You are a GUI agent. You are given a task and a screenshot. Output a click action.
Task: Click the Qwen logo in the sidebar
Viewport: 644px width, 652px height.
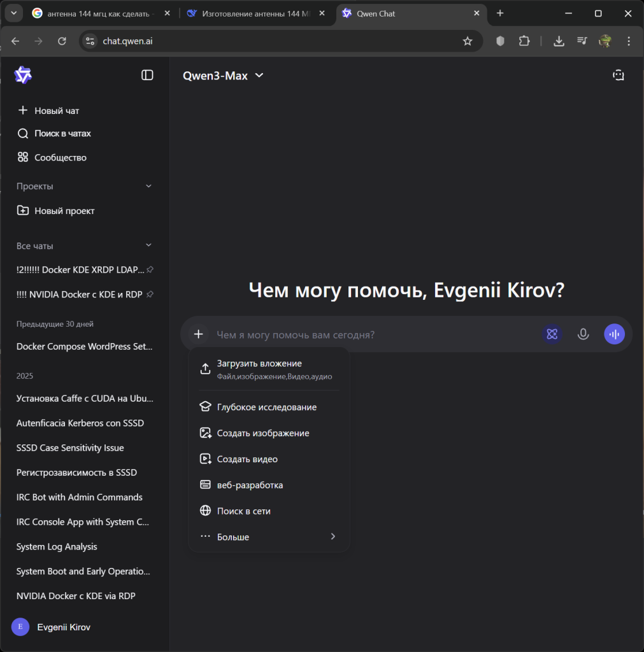pos(23,75)
